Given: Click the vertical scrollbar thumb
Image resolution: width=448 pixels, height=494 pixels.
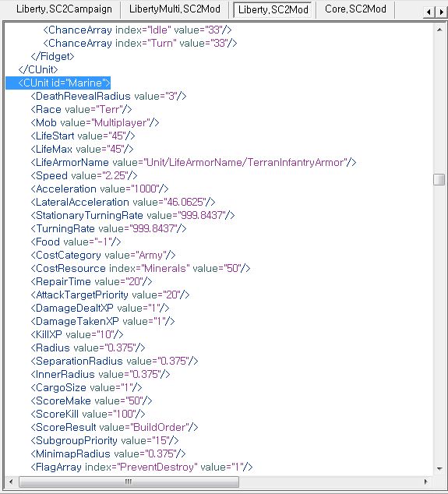Looking at the screenshot, I should (439, 179).
